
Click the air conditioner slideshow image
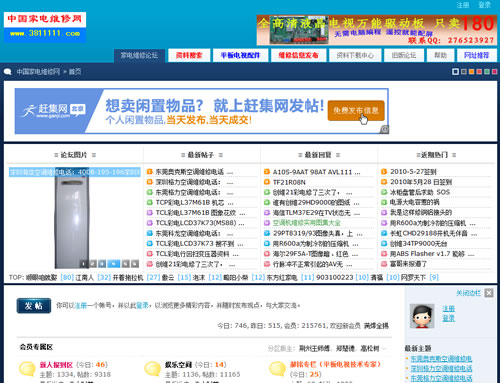coord(72,218)
